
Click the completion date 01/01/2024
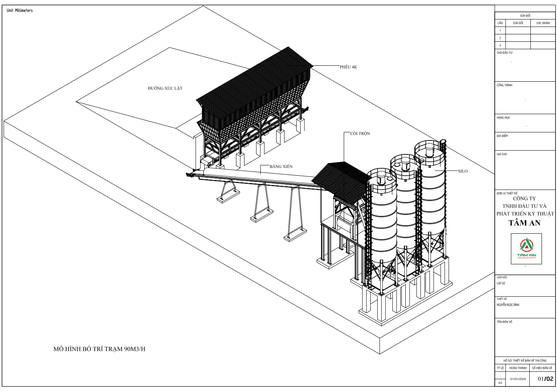click(x=518, y=379)
